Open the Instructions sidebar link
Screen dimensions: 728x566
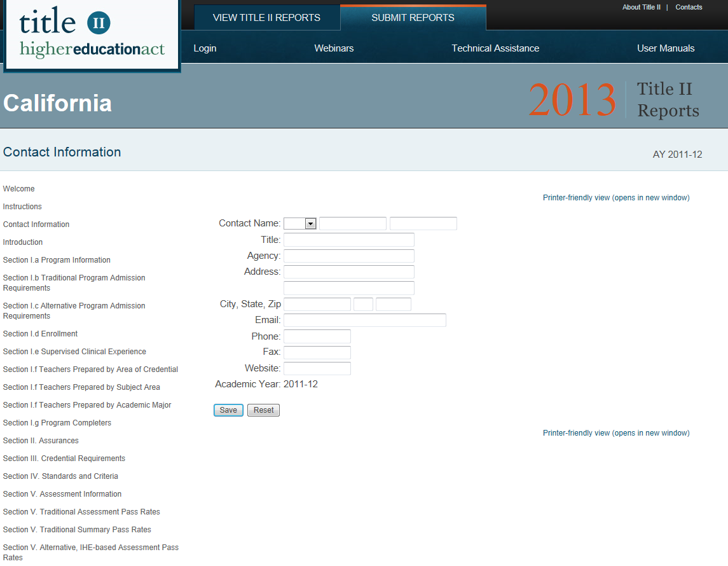coord(22,206)
